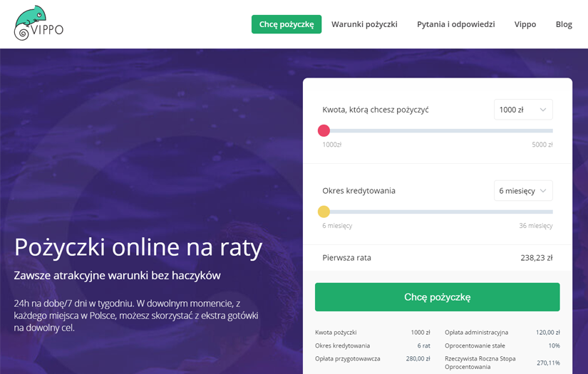Viewport: 588px width, 374px height.
Task: Click the 1000zł minimum amount label
Action: tap(332, 145)
